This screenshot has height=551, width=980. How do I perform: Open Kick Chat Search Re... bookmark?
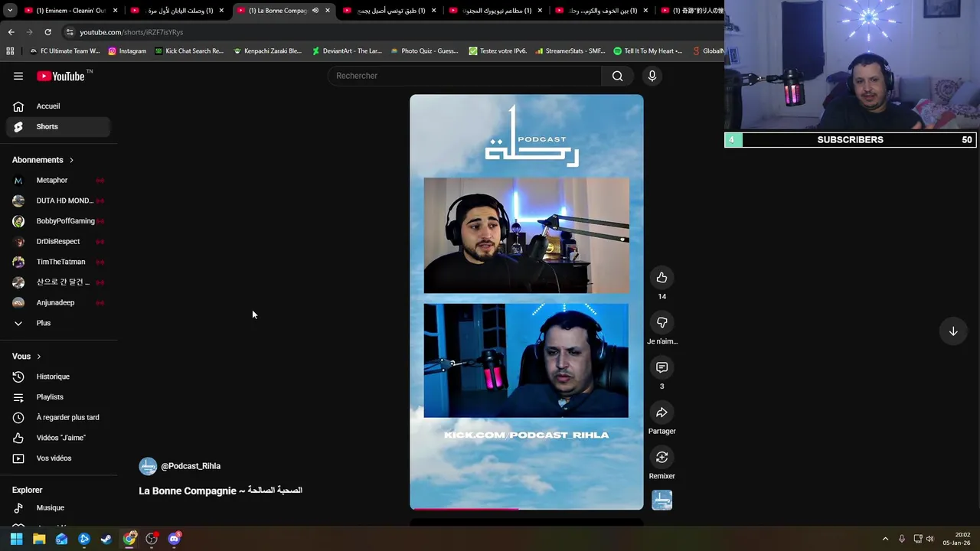pos(189,51)
